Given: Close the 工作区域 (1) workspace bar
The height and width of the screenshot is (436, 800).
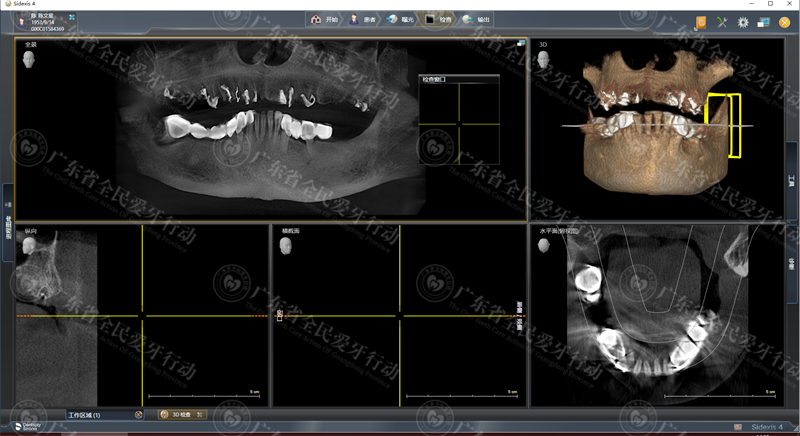Looking at the screenshot, I should (x=138, y=414).
